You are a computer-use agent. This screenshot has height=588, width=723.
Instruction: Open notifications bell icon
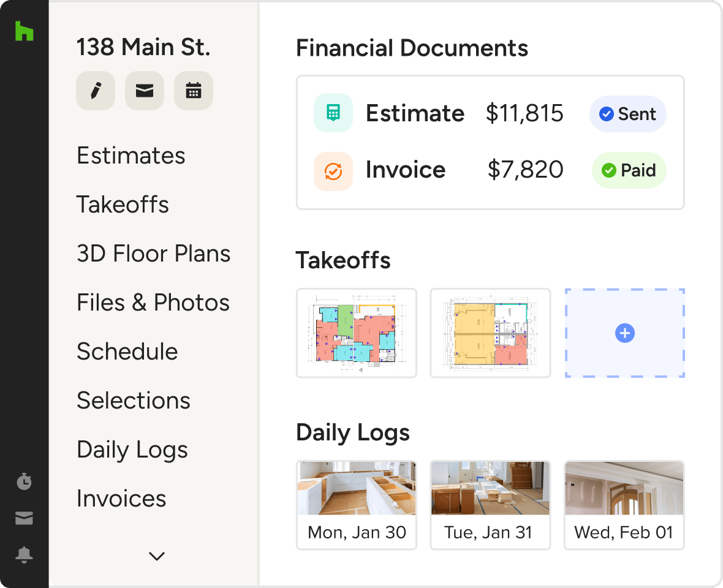coord(24,555)
